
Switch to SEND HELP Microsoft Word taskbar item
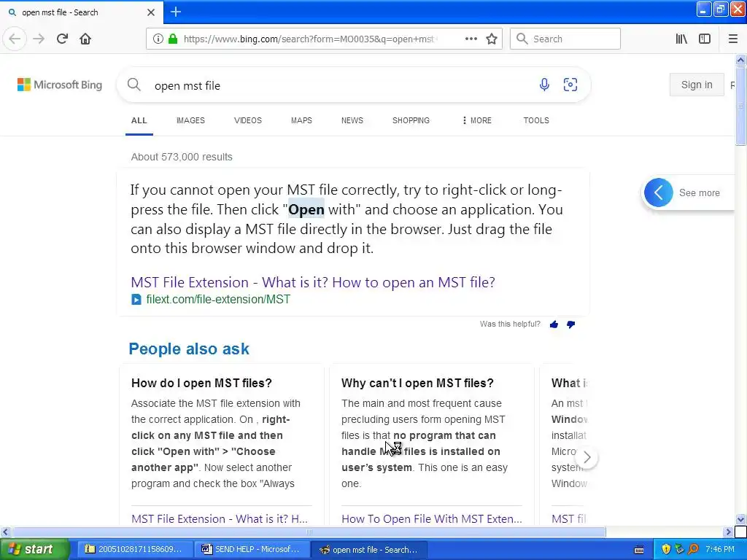pyautogui.click(x=252, y=550)
